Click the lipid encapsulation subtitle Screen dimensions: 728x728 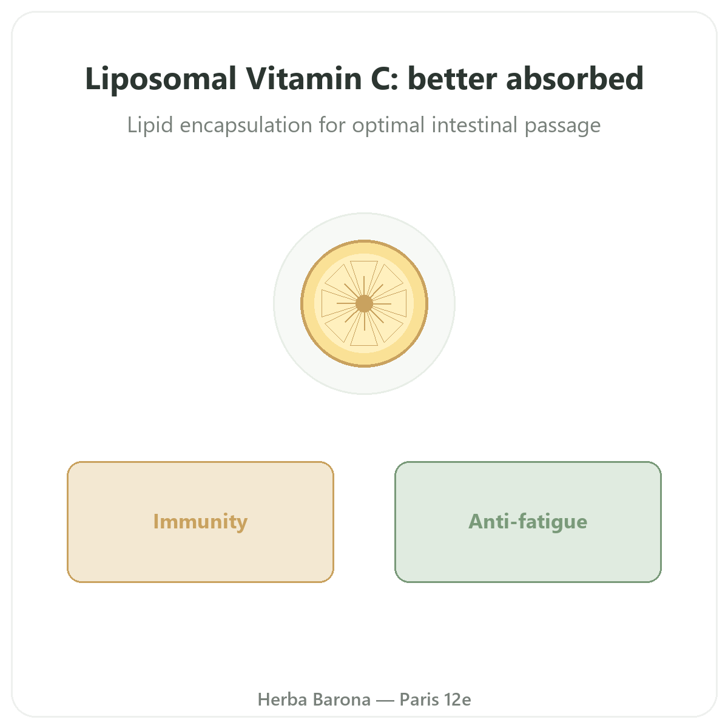pyautogui.click(x=364, y=126)
